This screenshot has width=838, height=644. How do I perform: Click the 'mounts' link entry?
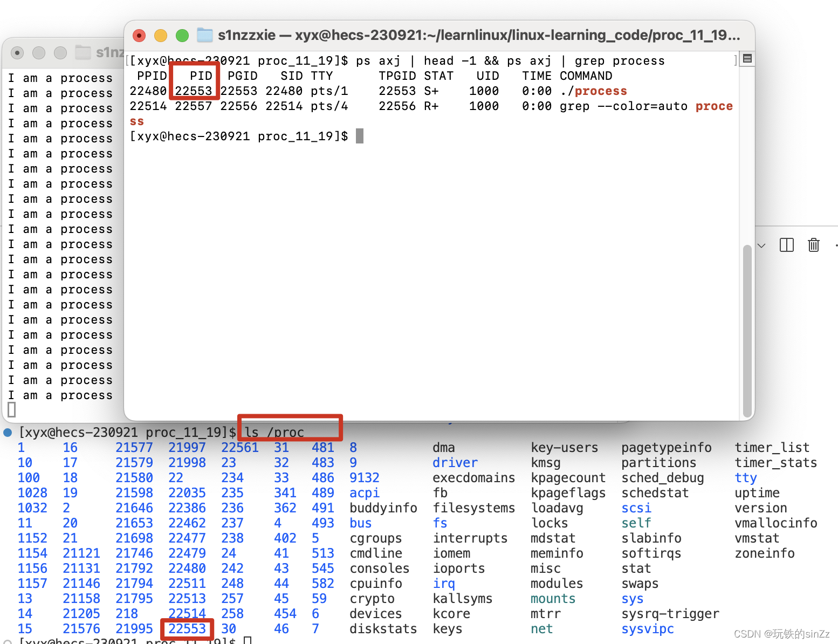pos(553,599)
